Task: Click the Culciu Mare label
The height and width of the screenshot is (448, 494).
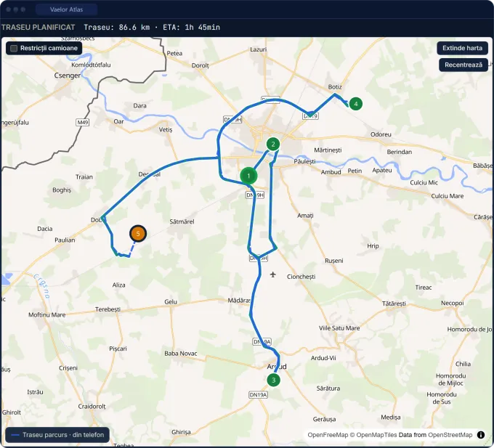Action: (x=447, y=196)
